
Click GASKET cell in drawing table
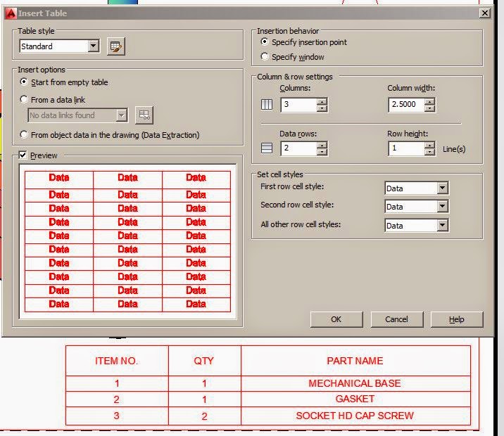(355, 399)
